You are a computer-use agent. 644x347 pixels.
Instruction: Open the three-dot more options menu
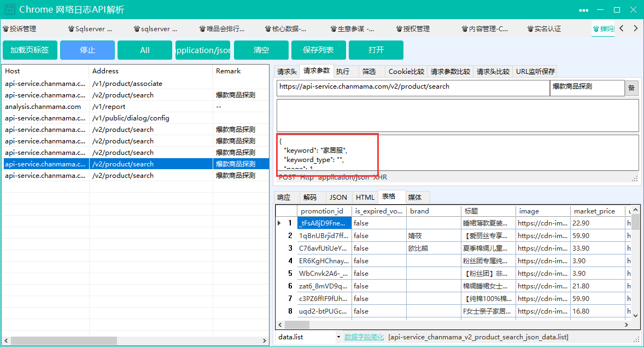[584, 10]
